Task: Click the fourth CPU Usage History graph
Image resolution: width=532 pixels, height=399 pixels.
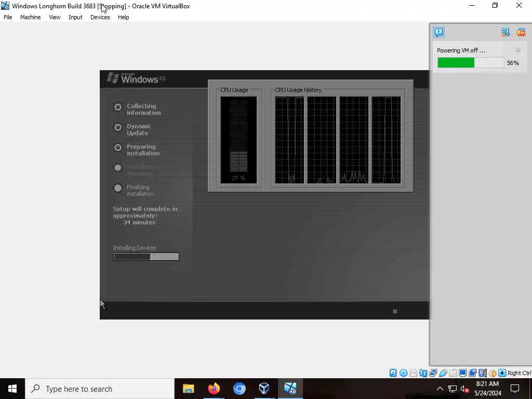Action: (386, 140)
